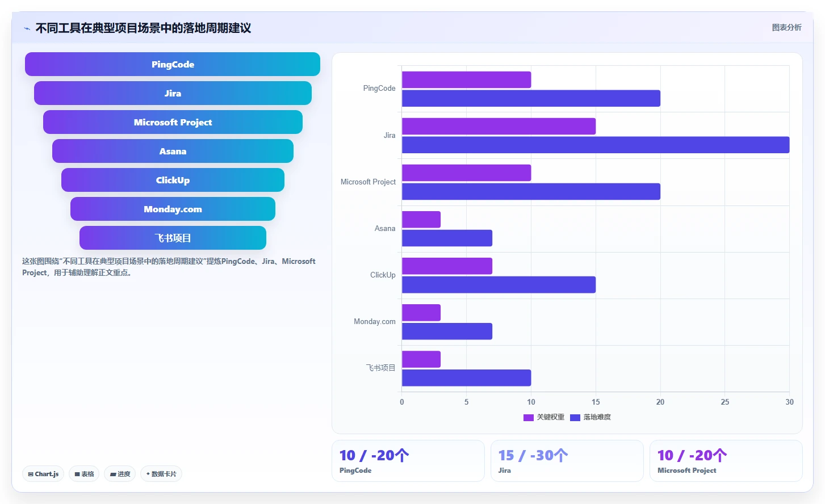Click Microsoft Project blue bar
The height and width of the screenshot is (504, 825).
[531, 191]
